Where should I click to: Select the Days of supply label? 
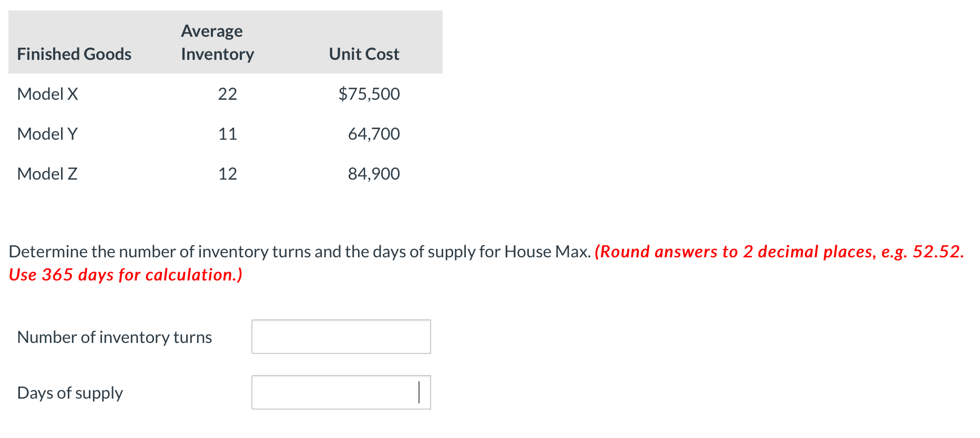[x=69, y=392]
